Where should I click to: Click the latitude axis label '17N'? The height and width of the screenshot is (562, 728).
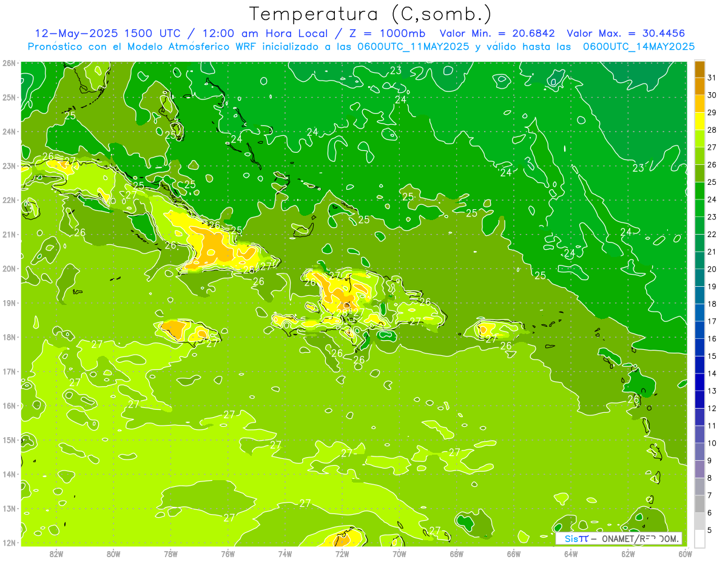pos(9,372)
